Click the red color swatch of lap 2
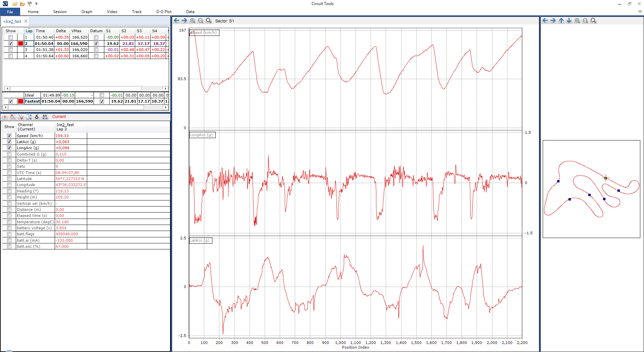 (21, 44)
